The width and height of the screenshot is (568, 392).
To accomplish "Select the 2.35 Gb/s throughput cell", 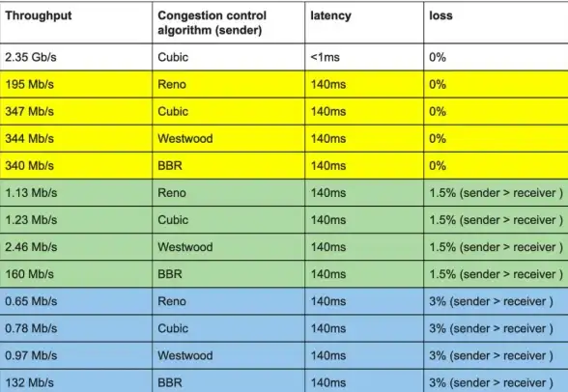I will [76, 57].
